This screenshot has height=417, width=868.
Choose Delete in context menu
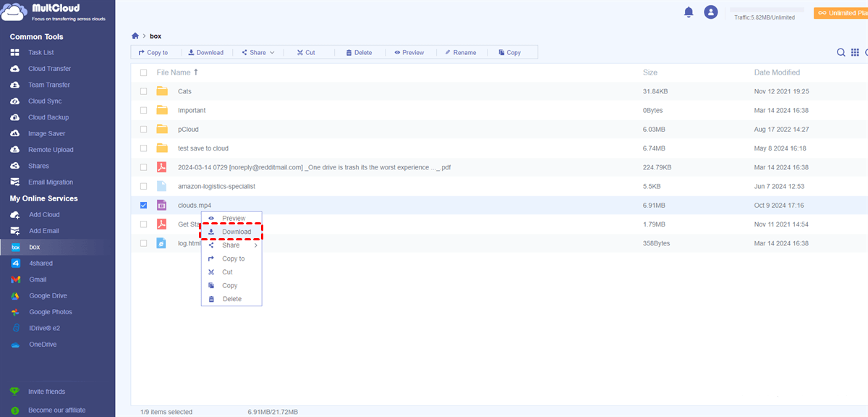coord(231,299)
